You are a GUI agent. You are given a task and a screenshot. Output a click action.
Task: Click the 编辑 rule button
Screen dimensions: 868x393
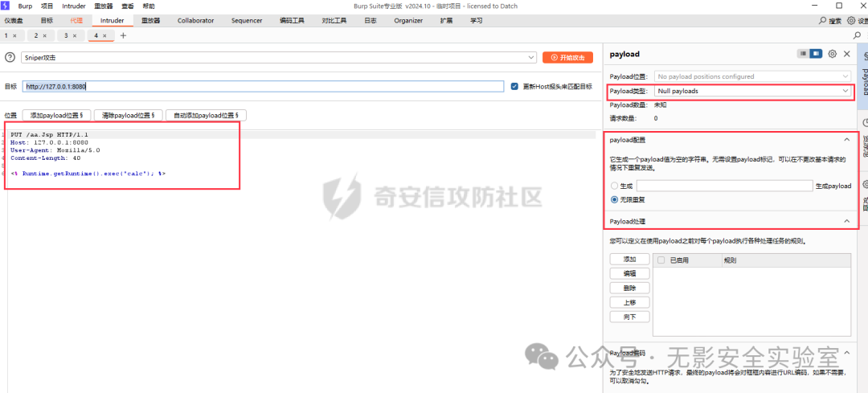[x=629, y=273]
